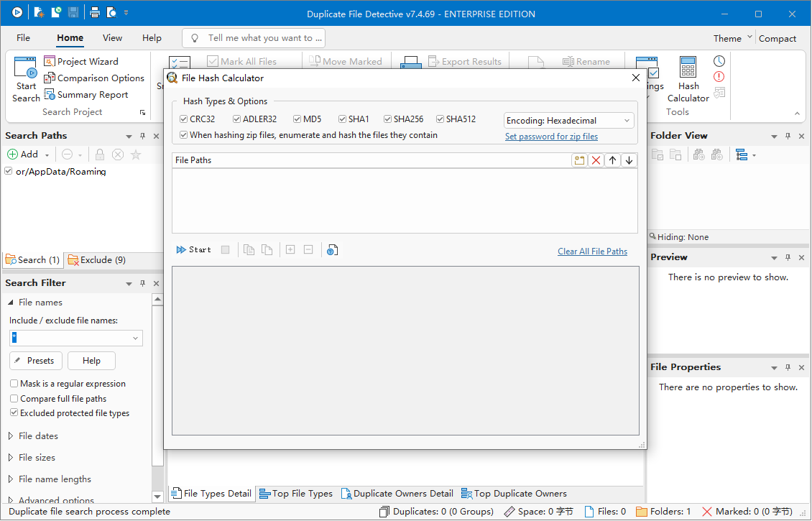The height and width of the screenshot is (521, 812).
Task: Click the clock icon in Tools group
Action: tap(719, 61)
